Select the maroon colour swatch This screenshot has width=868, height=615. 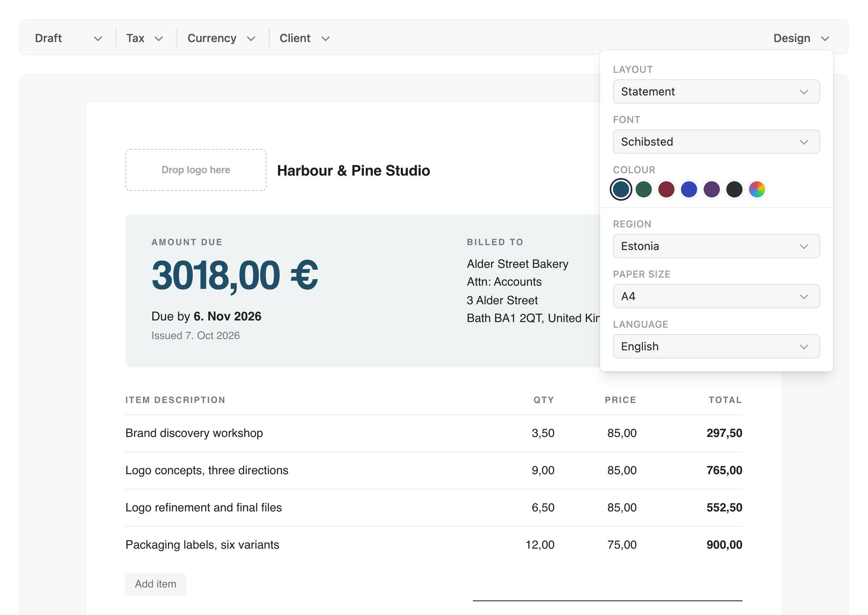tap(666, 189)
